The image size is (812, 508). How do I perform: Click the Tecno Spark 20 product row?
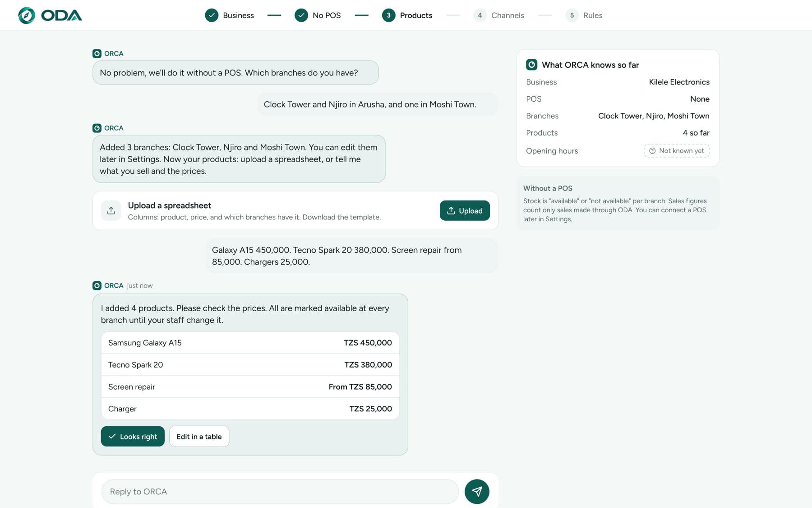tap(250, 365)
